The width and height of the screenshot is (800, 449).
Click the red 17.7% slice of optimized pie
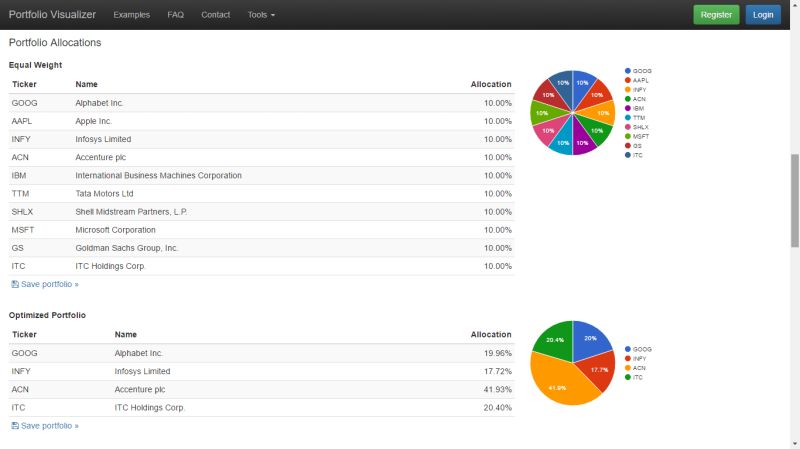point(599,370)
